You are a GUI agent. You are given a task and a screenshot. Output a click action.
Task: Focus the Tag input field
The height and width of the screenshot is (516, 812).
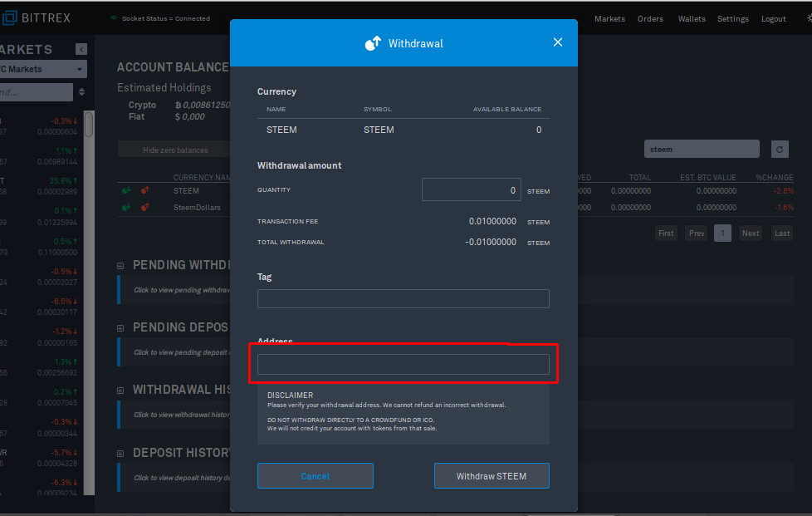404,298
